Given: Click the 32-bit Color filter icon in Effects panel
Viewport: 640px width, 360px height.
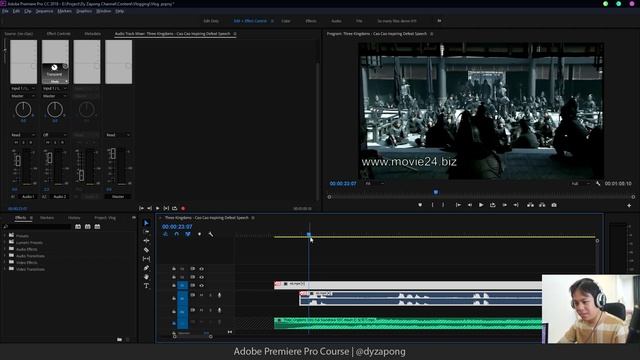Looking at the screenshot, I should pos(87,227).
